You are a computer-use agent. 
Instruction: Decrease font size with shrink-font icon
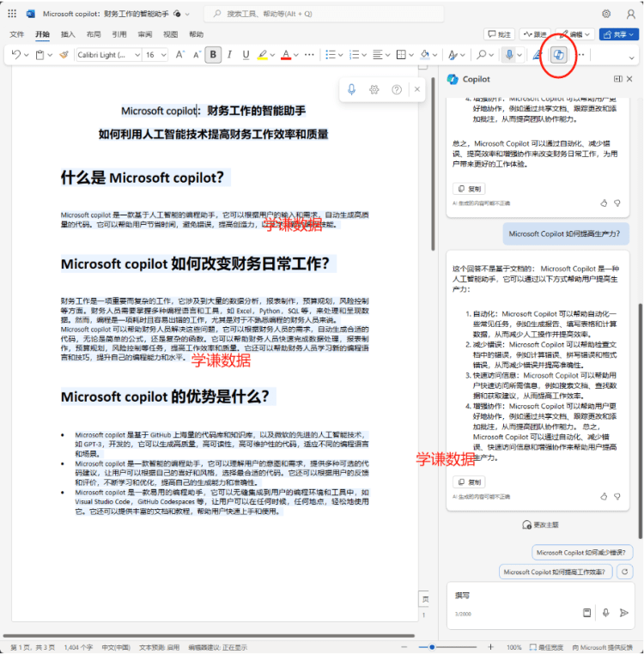click(197, 55)
